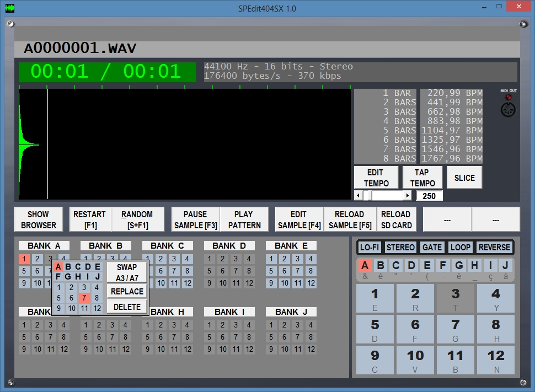This screenshot has width=535, height=392.
Task: Select bank A in the popup selector
Action: (x=58, y=267)
